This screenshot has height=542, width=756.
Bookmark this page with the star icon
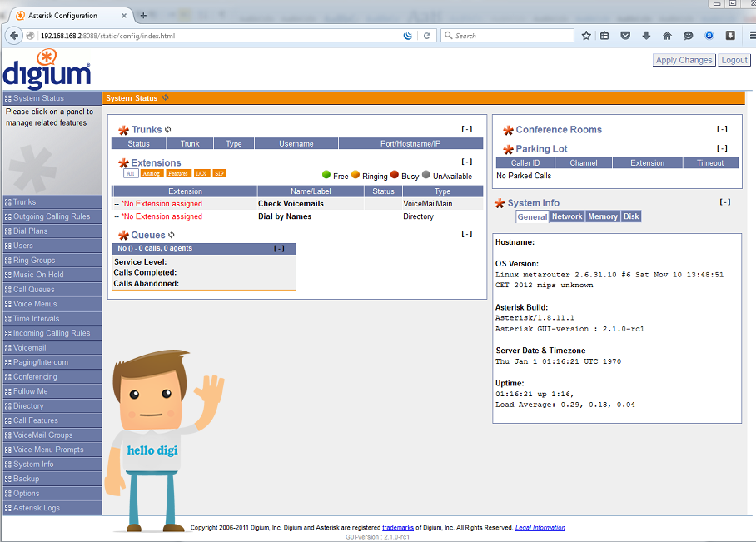tap(586, 36)
